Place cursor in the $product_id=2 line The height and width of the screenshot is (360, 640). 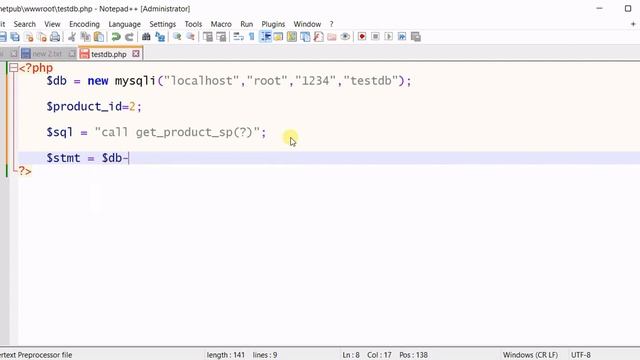94,107
